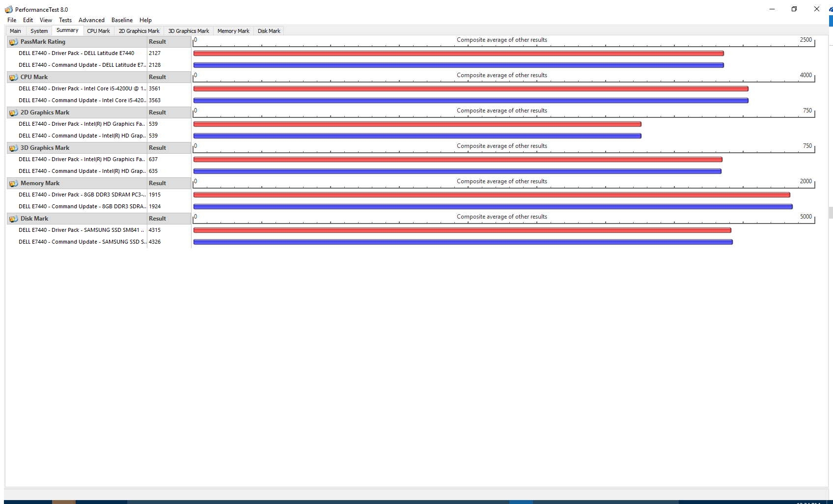Restore down the PerformanceTest window

794,9
